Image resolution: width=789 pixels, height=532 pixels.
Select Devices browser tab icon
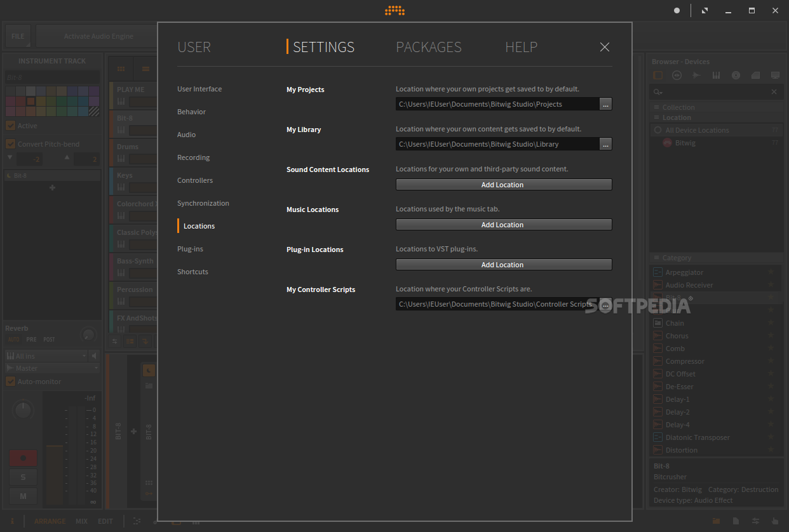657,75
